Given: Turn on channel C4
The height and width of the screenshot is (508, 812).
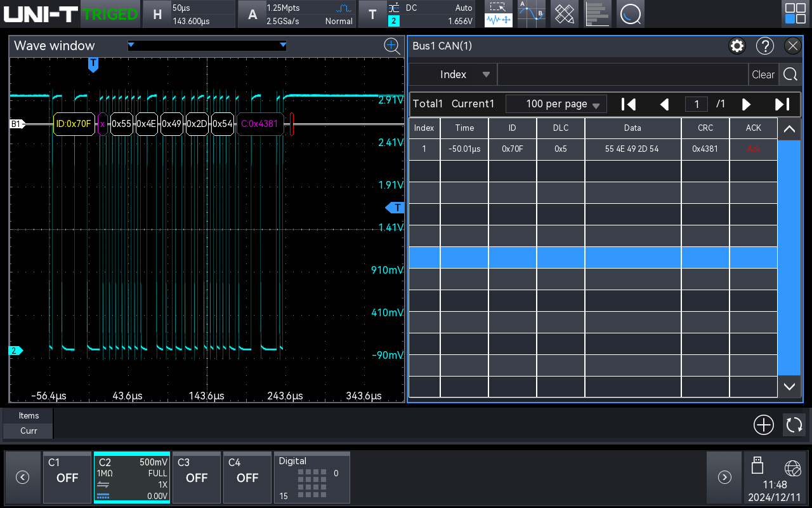Looking at the screenshot, I should click(247, 478).
